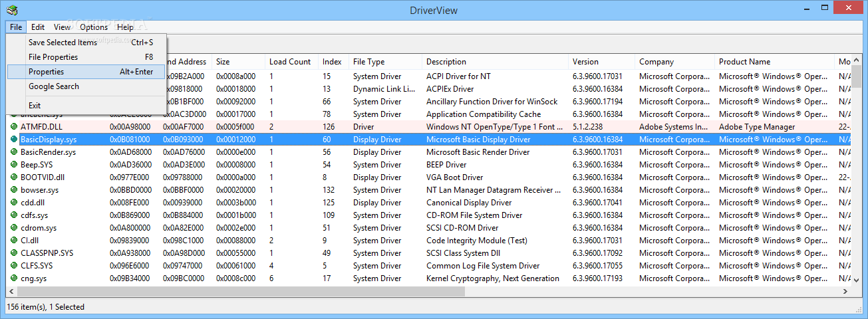Select the Beep.SYS driver name
The height and width of the screenshot is (319, 868).
(37, 165)
